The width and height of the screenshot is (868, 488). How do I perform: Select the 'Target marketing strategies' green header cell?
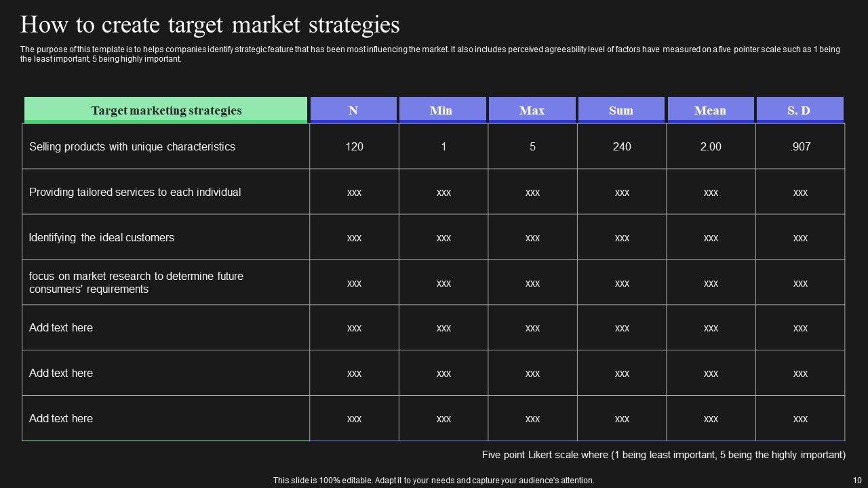166,110
